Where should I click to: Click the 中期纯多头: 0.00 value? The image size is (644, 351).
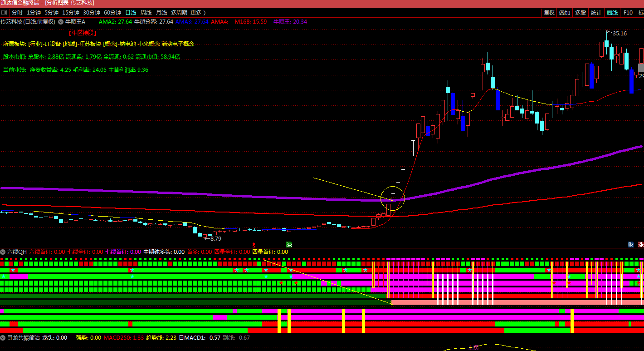pyautogui.click(x=164, y=252)
